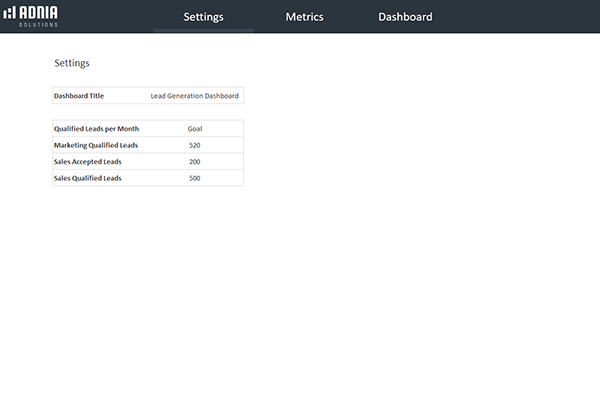Go to the Dashboard tab
The height and width of the screenshot is (413, 600).
point(405,17)
